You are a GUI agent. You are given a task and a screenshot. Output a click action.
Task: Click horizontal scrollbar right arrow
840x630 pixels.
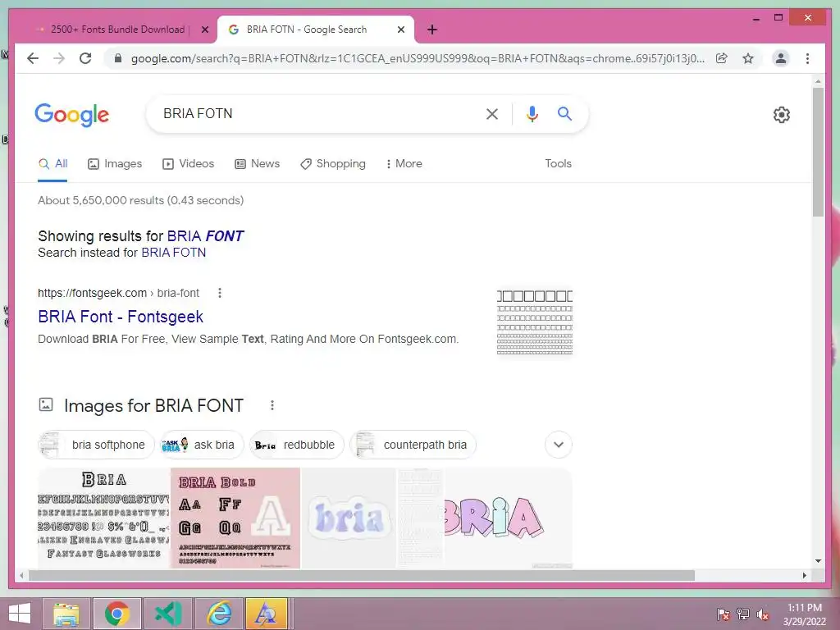[804, 575]
